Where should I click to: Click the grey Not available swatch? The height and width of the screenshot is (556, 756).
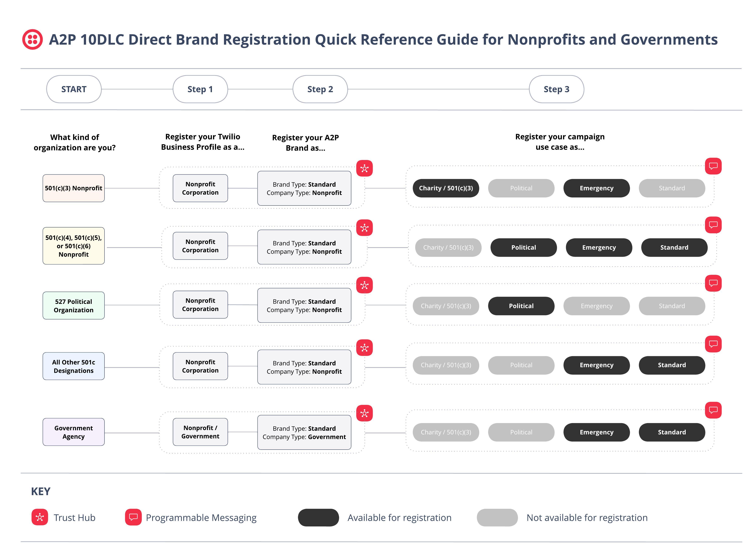497,518
